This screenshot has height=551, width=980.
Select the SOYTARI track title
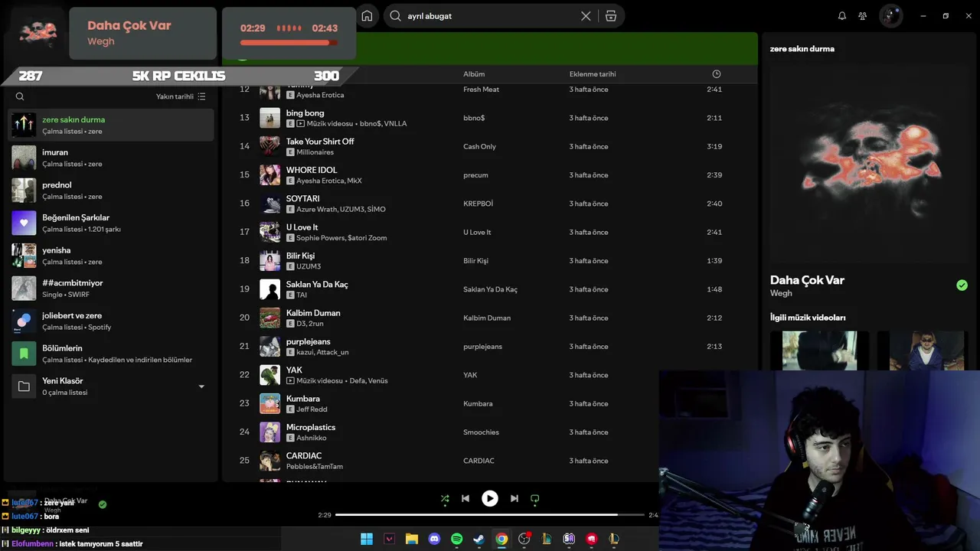(x=302, y=198)
